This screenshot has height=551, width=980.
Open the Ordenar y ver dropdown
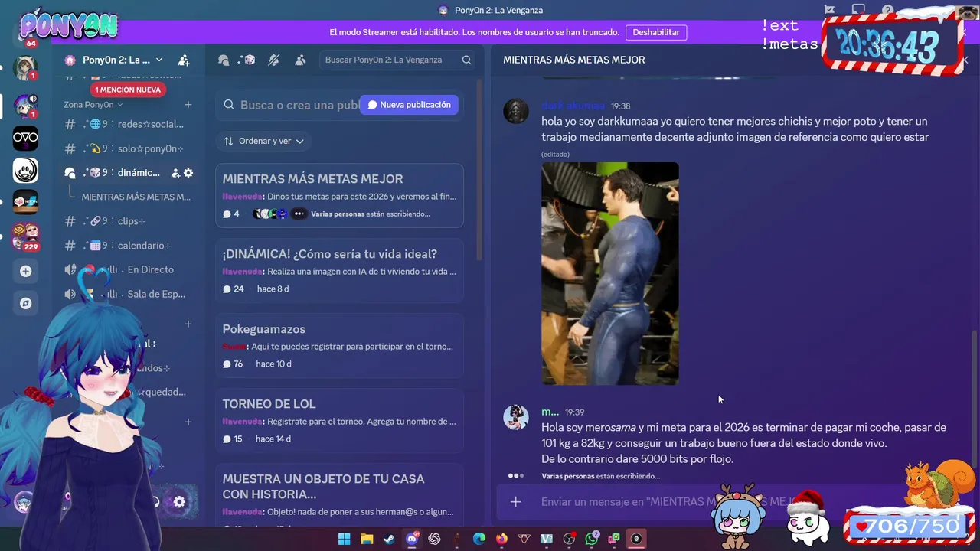click(263, 141)
